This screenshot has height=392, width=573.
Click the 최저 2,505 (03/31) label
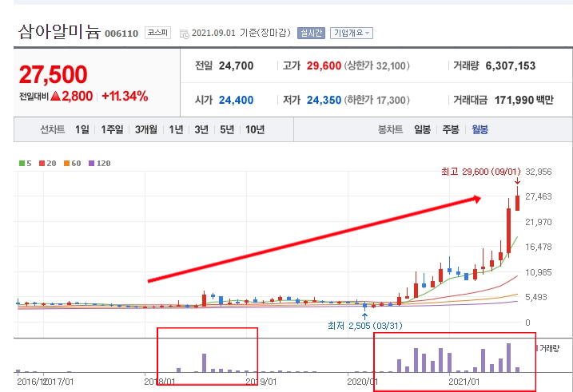(364, 326)
